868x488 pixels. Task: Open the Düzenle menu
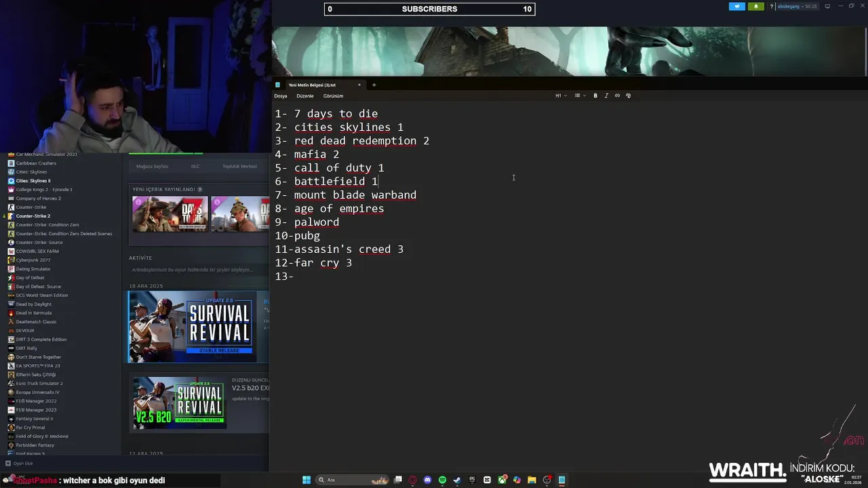tap(305, 96)
